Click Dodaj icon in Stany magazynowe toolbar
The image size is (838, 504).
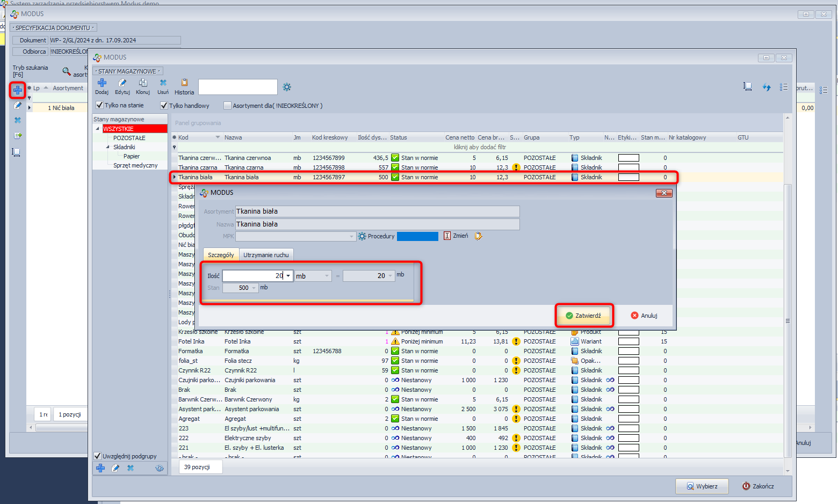[x=102, y=83]
